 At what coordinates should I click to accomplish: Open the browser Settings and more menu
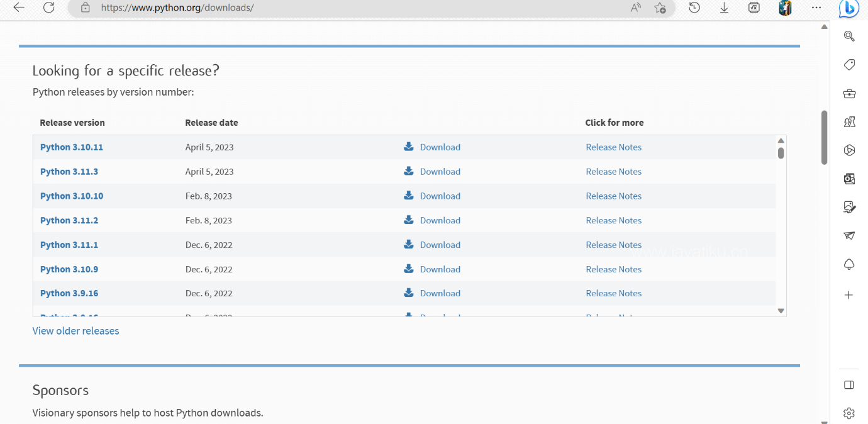point(816,8)
